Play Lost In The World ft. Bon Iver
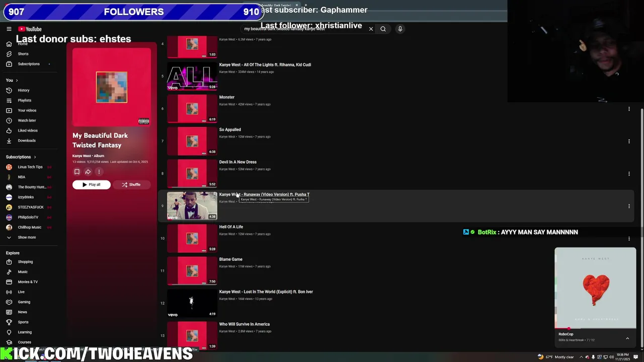644x362 pixels. [x=266, y=292]
